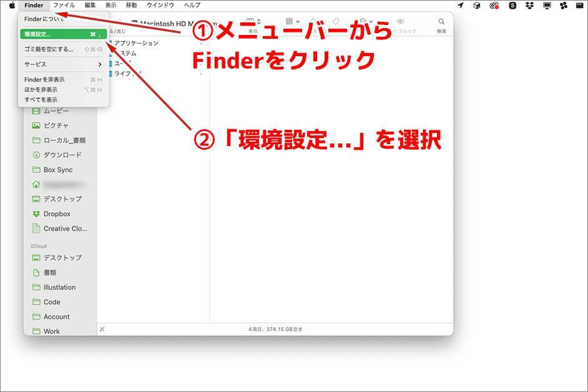588x392 pixels.
Task: Expand the サービス submenu
Action: coord(64,64)
